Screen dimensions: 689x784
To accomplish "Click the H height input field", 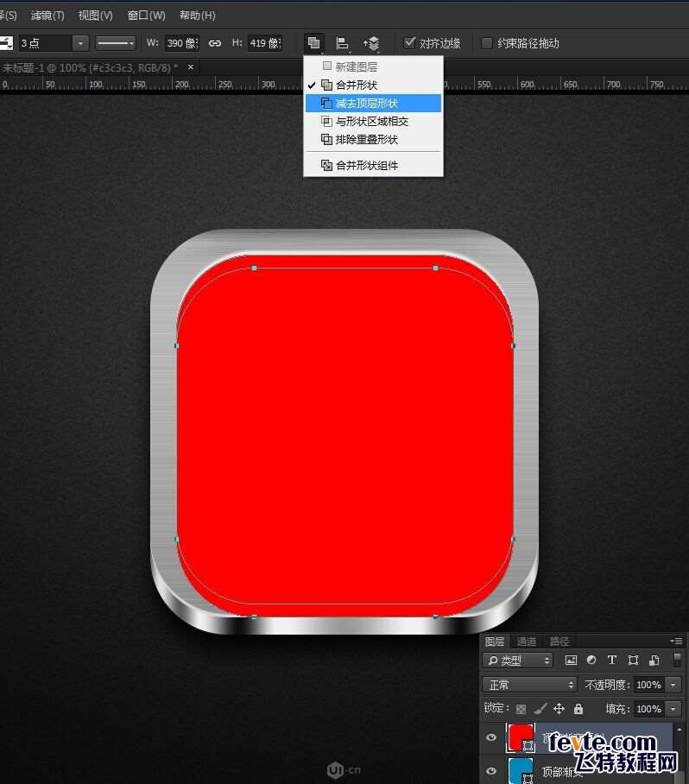I will click(x=265, y=43).
